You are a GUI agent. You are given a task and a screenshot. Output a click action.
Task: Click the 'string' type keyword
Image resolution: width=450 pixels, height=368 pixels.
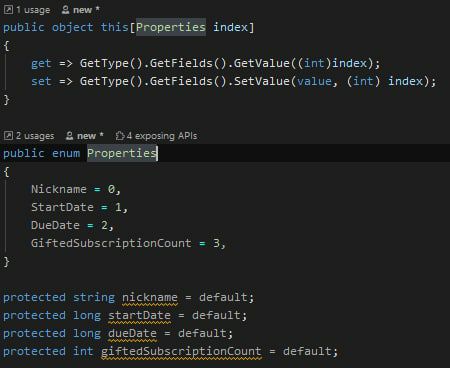[94, 297]
